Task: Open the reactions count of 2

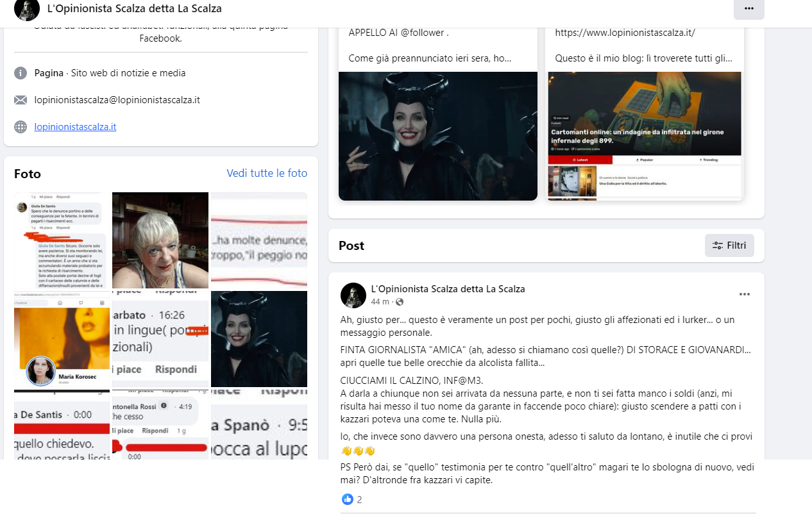Action: (x=359, y=500)
